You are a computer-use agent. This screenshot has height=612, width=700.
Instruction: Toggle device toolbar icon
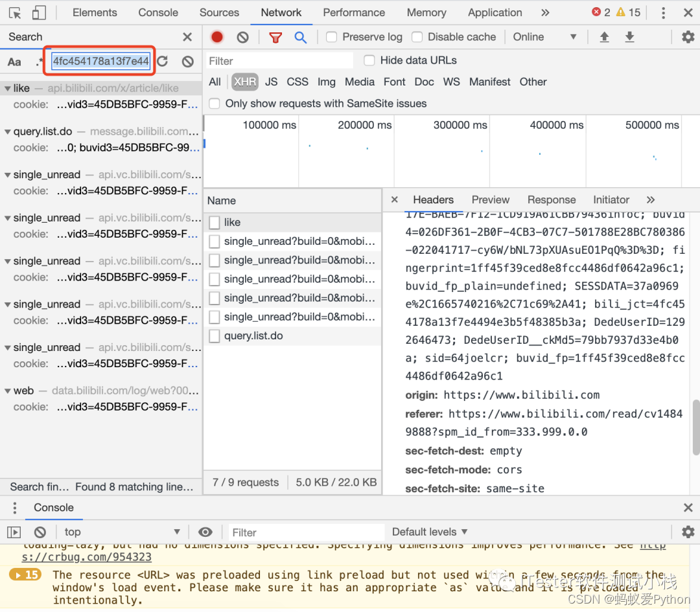pos(39,12)
